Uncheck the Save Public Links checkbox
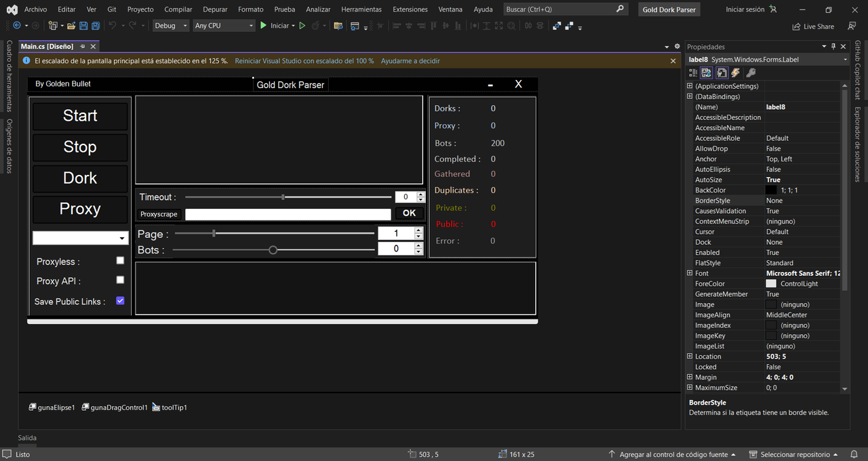The width and height of the screenshot is (868, 461). point(120,300)
